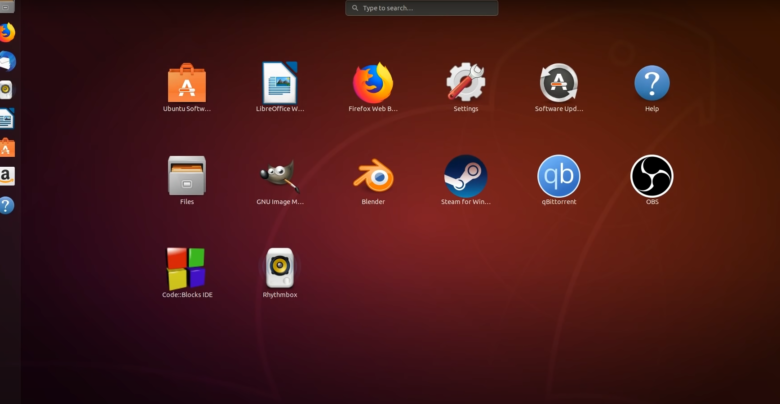Open Code::Blocks IDE
The image size is (780, 404).
point(186,269)
